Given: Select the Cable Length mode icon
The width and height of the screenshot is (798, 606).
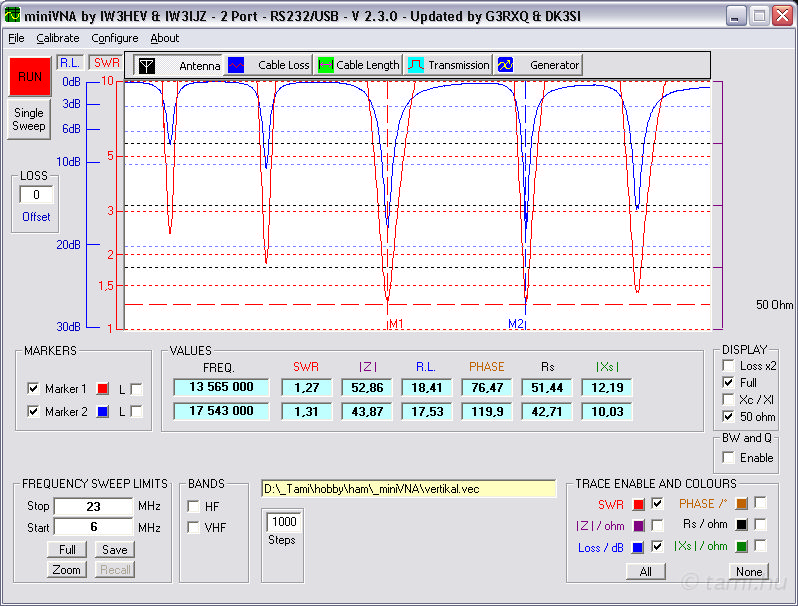Looking at the screenshot, I should (325, 65).
